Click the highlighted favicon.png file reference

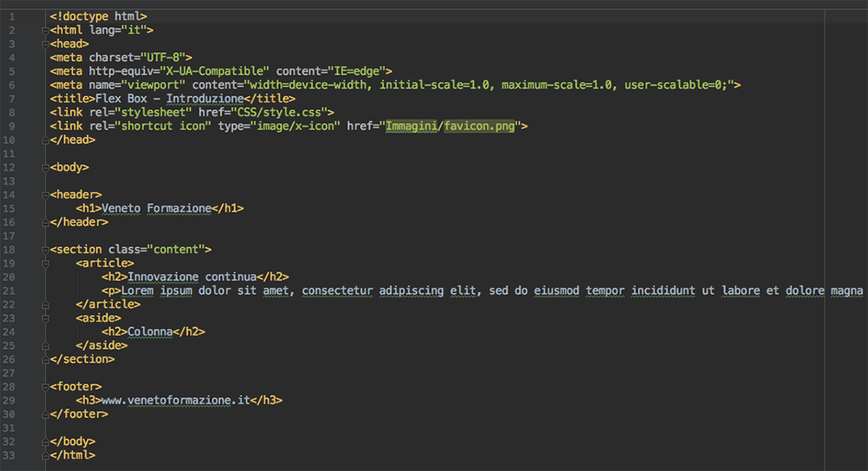[x=479, y=126]
